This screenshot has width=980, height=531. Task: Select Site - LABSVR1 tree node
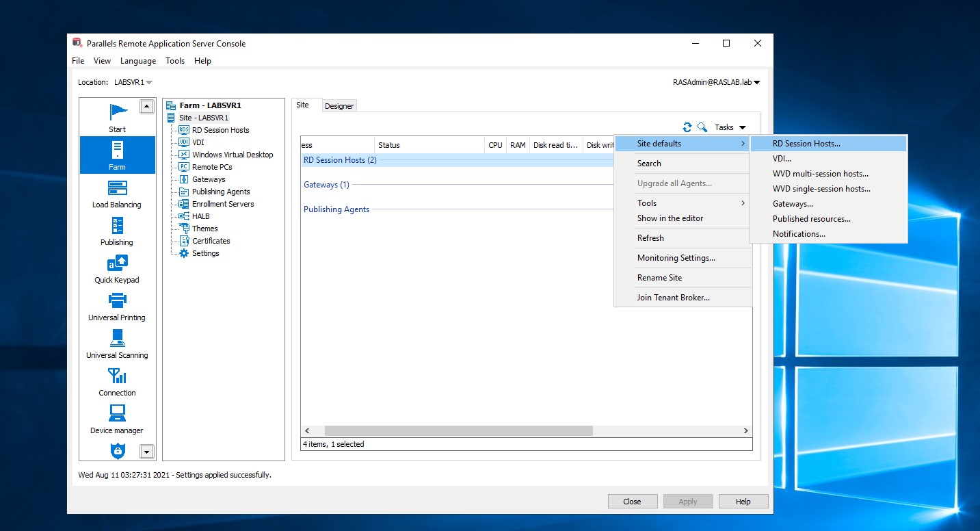point(203,118)
